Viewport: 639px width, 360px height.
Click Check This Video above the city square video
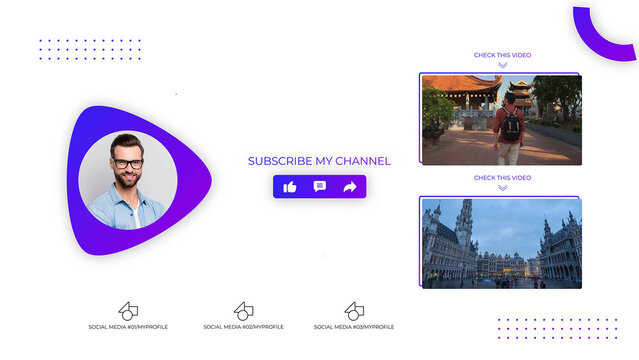[x=502, y=178]
